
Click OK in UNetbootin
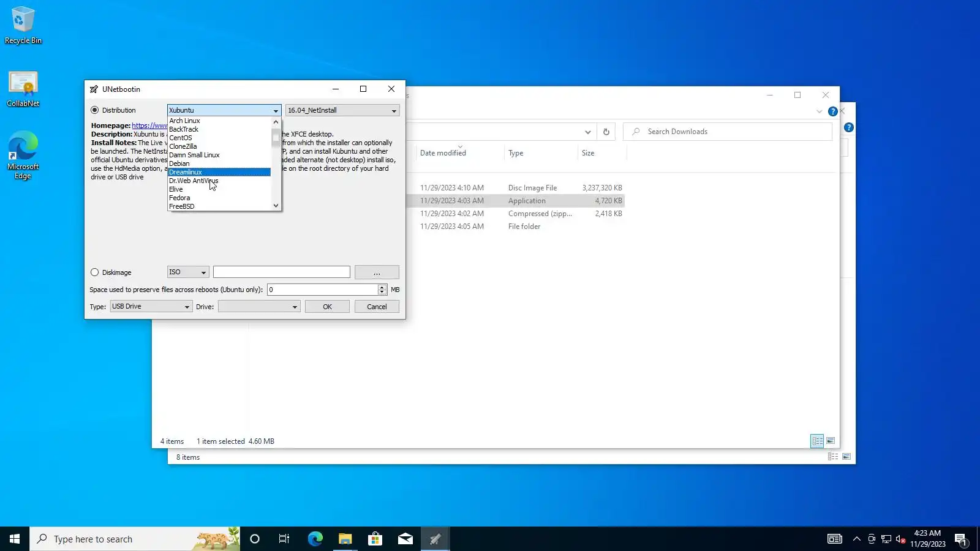pyautogui.click(x=327, y=307)
